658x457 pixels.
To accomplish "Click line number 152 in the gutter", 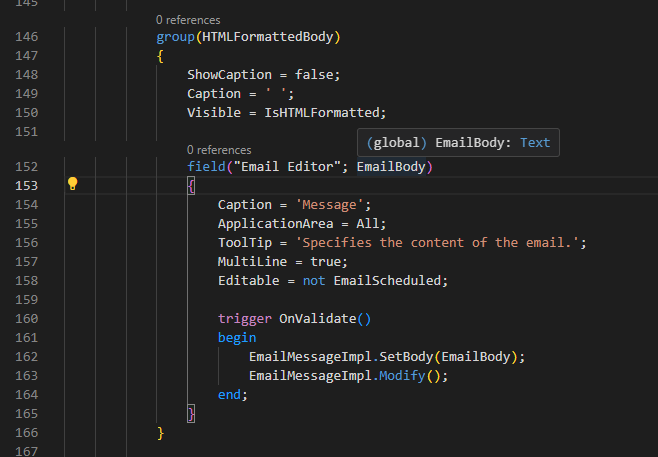I will [x=26, y=167].
